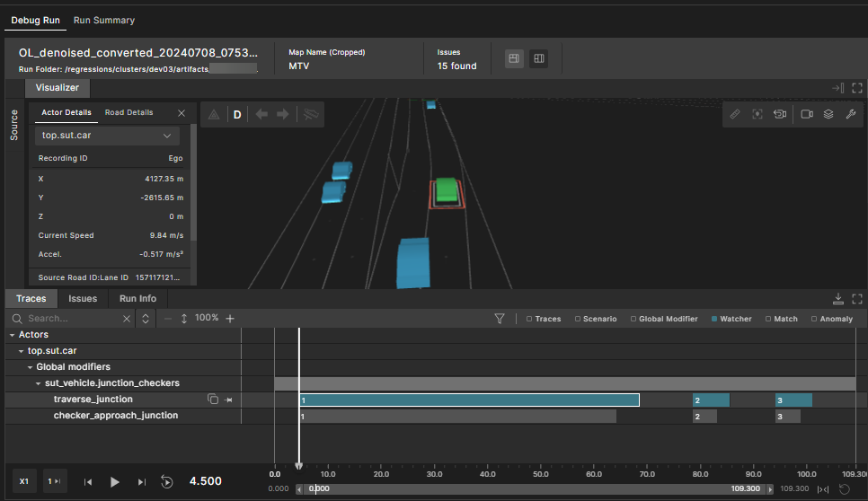This screenshot has width=868, height=501.
Task: Open the layers icon in visualizer toolbar
Action: click(x=828, y=115)
